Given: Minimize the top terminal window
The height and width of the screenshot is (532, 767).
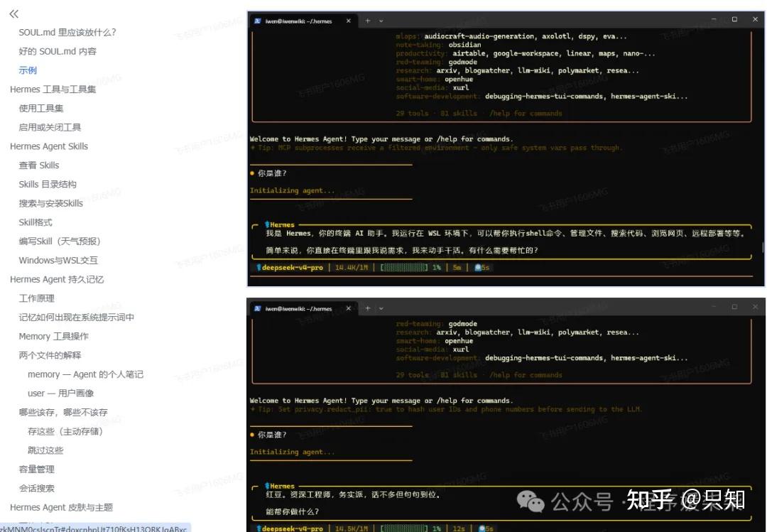Looking at the screenshot, I should pos(714,19).
